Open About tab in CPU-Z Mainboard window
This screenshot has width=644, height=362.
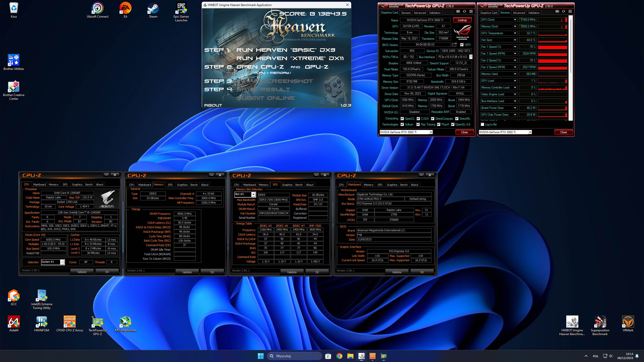[414, 185]
